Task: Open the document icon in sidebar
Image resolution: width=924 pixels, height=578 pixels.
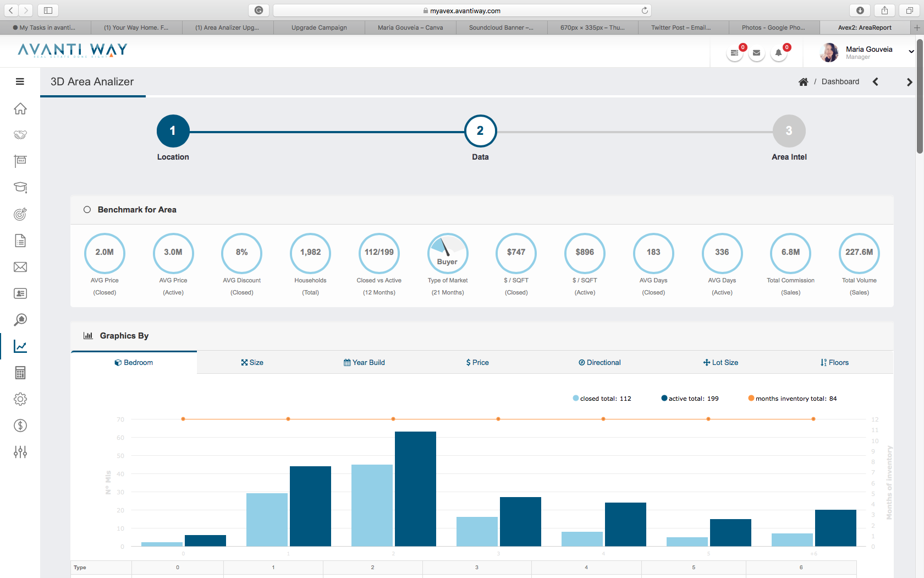Action: (20, 241)
